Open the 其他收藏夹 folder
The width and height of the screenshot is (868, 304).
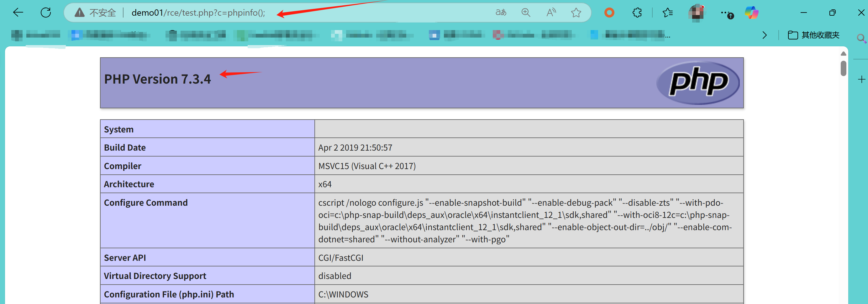click(813, 35)
